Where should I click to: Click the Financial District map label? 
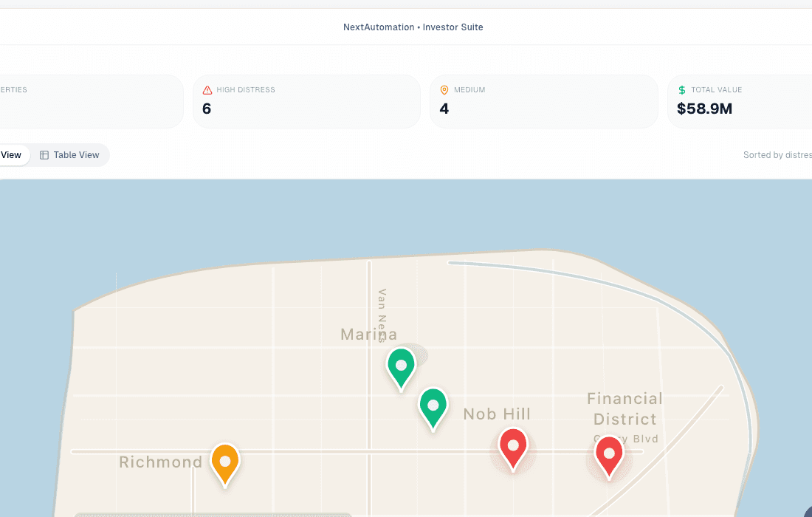pyautogui.click(x=625, y=409)
